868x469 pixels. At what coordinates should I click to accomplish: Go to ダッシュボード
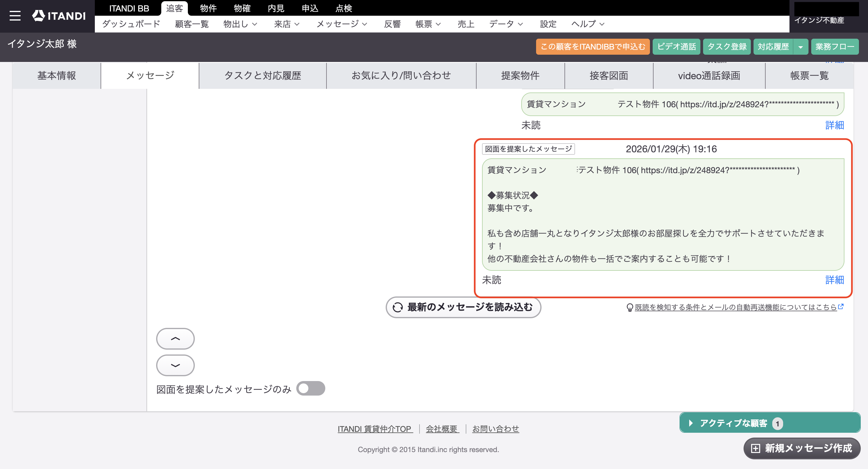point(131,24)
